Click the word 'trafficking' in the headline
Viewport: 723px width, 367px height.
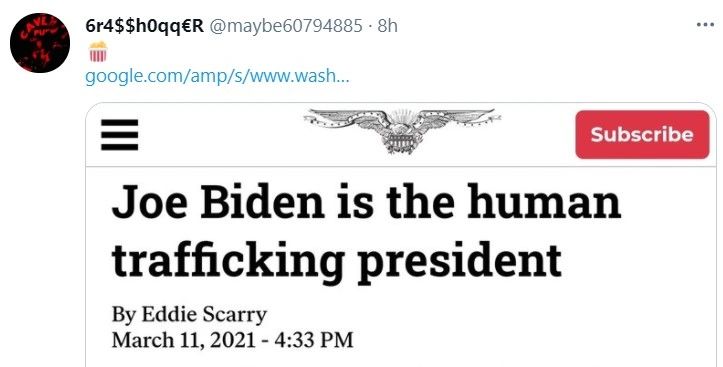pos(229,260)
